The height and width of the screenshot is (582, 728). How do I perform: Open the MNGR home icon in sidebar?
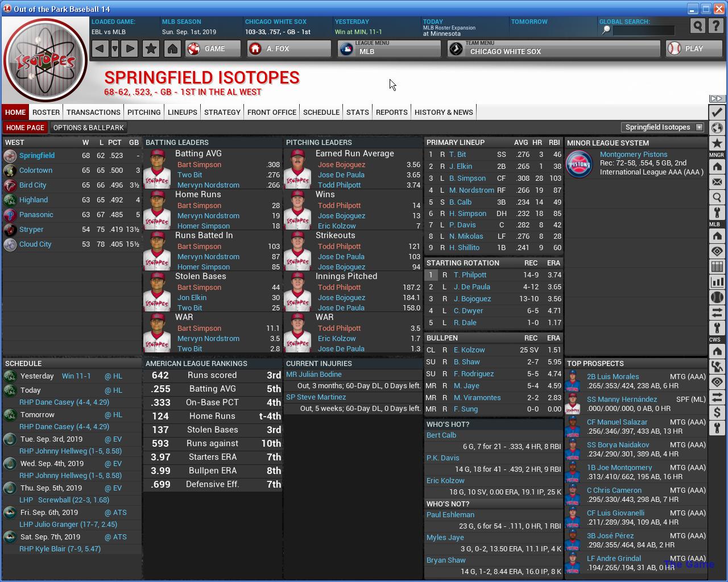[717, 167]
